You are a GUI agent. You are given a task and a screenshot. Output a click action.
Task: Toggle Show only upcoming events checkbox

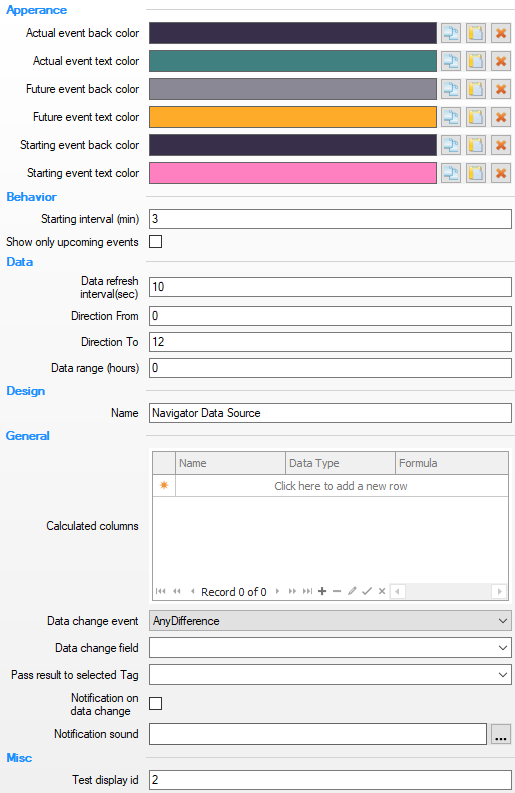point(156,242)
